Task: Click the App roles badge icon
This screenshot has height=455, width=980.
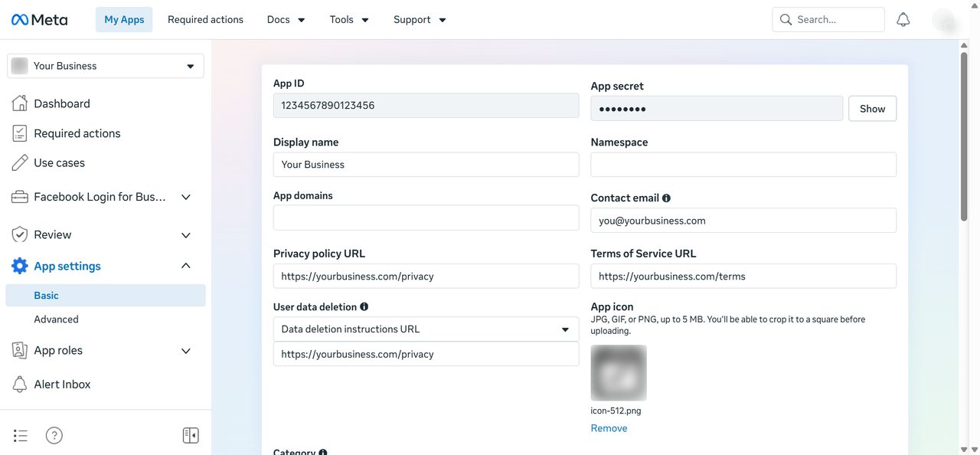Action: click(20, 350)
